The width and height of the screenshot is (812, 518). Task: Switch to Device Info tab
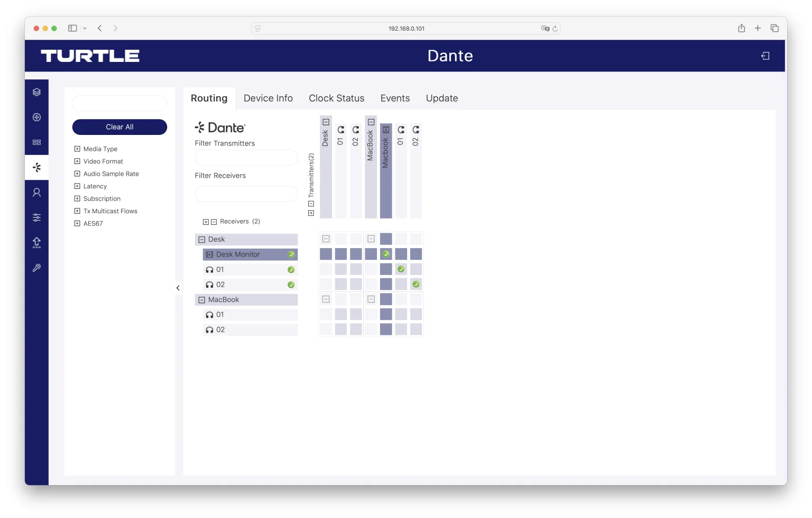tap(268, 98)
